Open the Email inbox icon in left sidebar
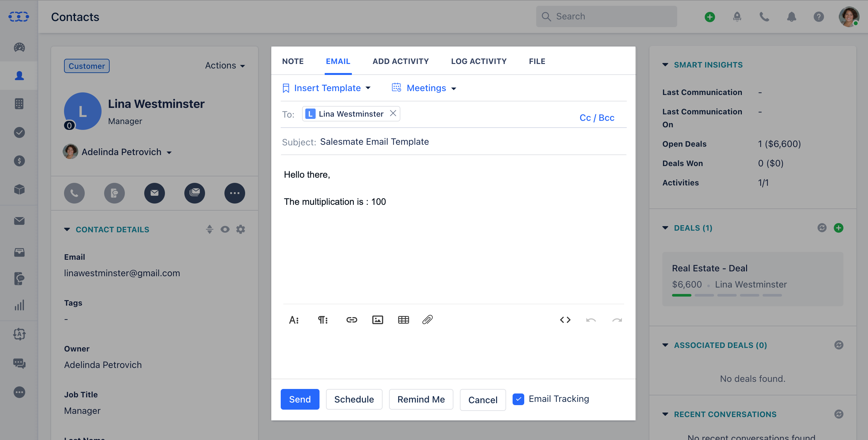Screen dimensions: 868x440 tap(19, 221)
